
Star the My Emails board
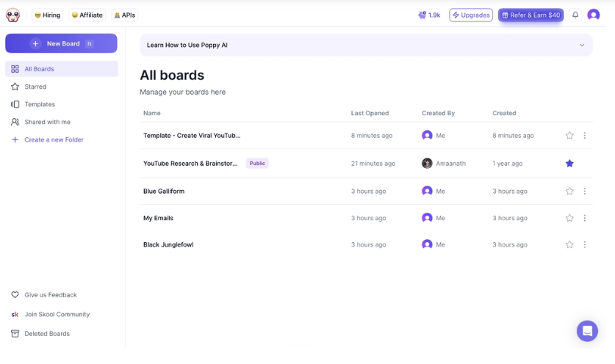point(569,218)
